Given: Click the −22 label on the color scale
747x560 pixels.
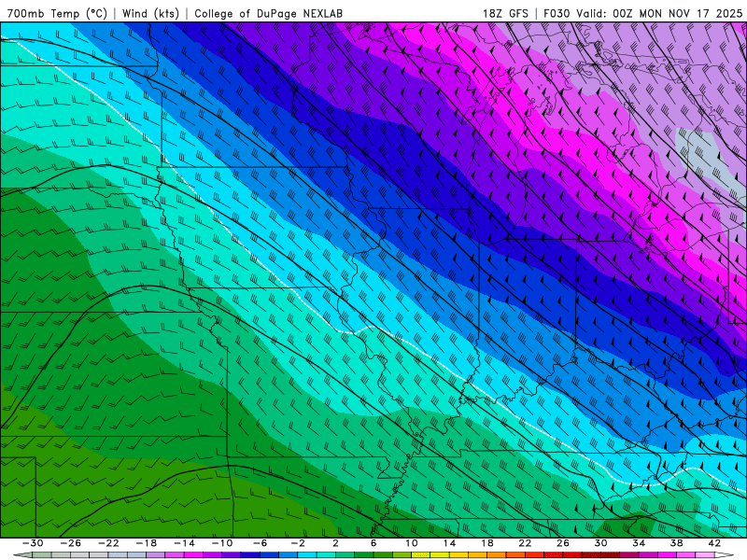Looking at the screenshot, I should pos(108,543).
